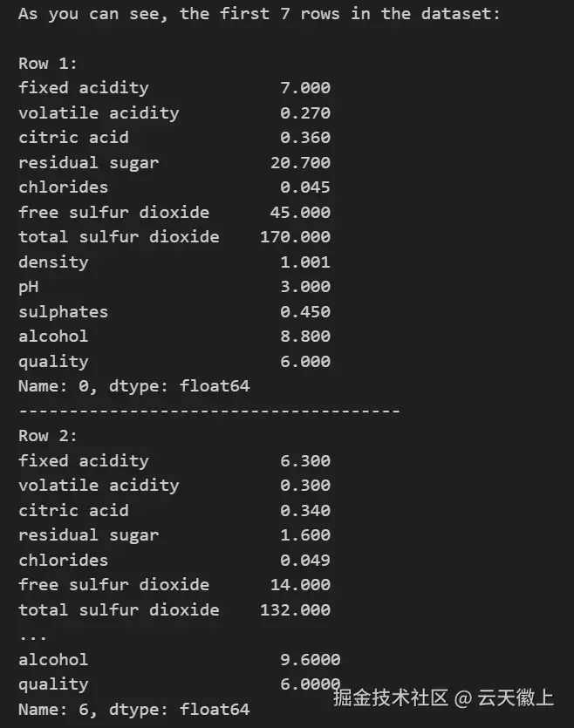Click the alcohol value 8.800
574x728 pixels.
point(305,337)
